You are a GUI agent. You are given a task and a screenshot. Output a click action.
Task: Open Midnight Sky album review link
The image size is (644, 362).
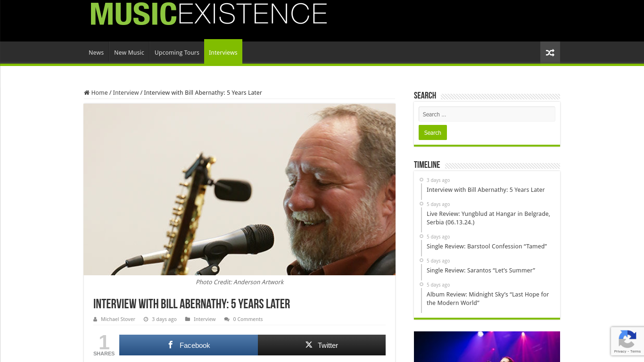pos(488,299)
